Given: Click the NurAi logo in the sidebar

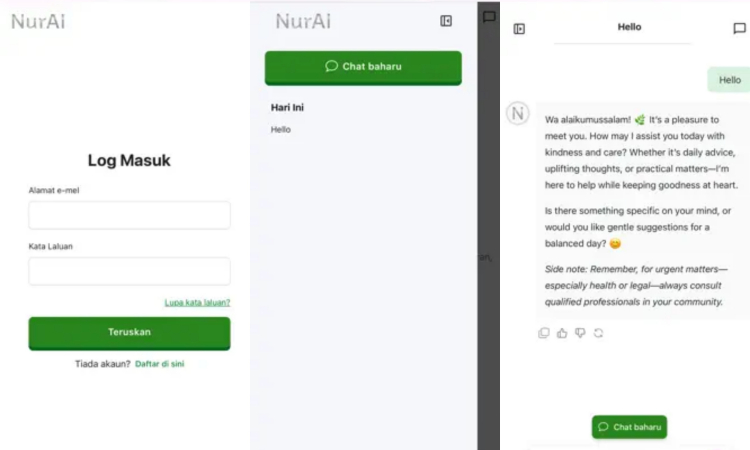Looking at the screenshot, I should pyautogui.click(x=302, y=21).
